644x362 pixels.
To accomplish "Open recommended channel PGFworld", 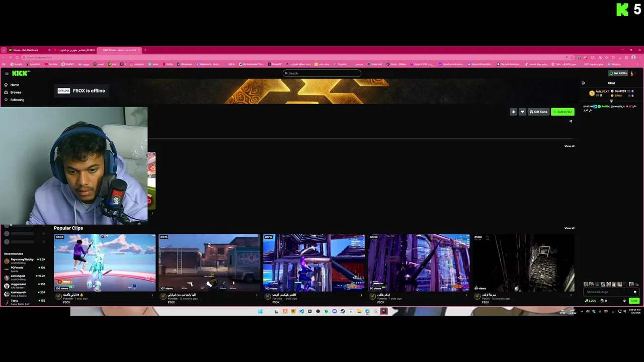I will [x=25, y=269].
